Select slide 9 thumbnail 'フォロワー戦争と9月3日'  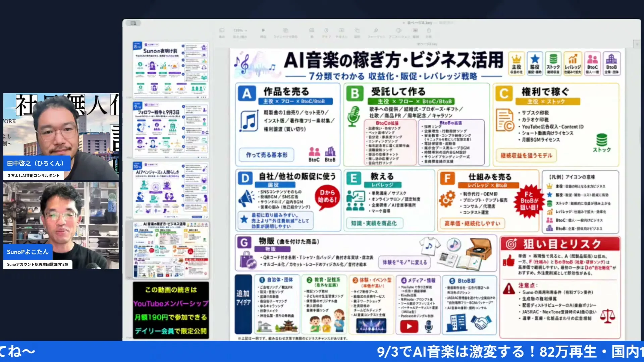pyautogui.click(x=171, y=130)
